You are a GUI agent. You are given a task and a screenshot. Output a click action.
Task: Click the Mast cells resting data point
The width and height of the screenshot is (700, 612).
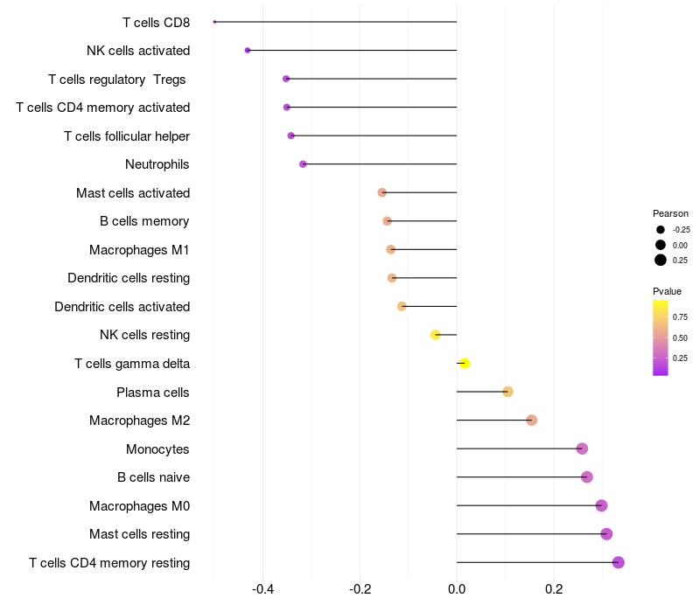coord(606,534)
